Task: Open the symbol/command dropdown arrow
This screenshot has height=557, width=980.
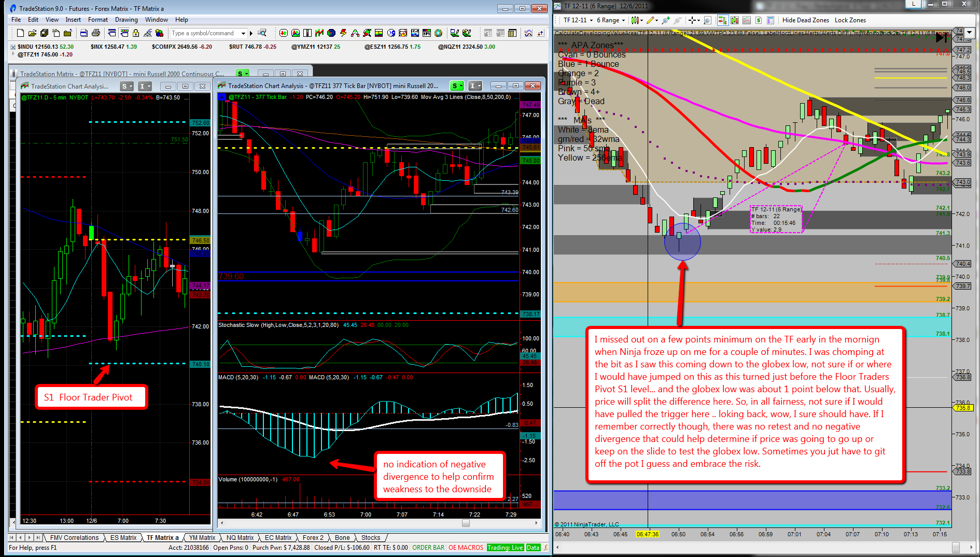Action: tap(243, 33)
